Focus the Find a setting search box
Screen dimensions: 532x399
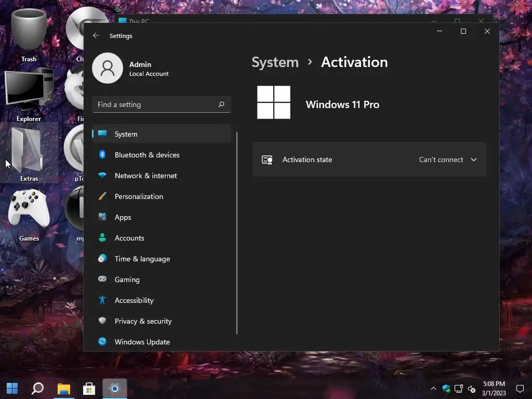click(162, 104)
